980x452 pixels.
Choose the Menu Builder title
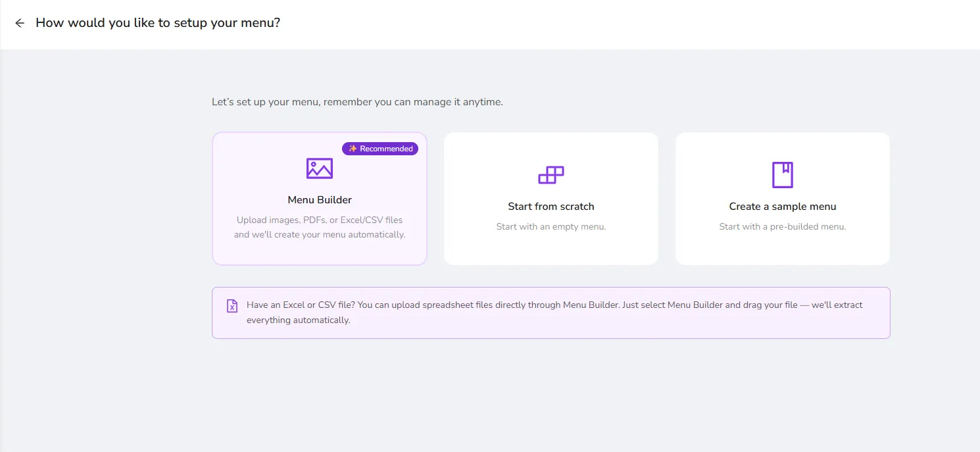tap(320, 200)
